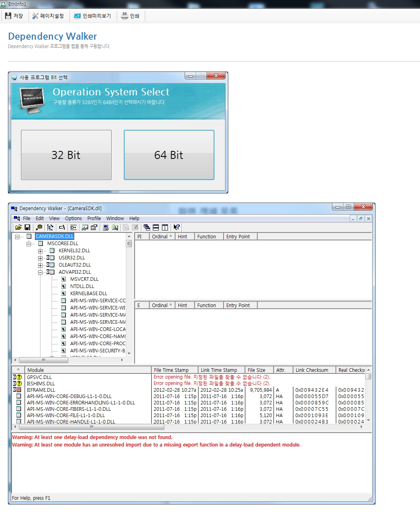Select NTDLL.DLL in the tree
Image resolution: width=420 pixels, height=522 pixels.
click(x=82, y=286)
